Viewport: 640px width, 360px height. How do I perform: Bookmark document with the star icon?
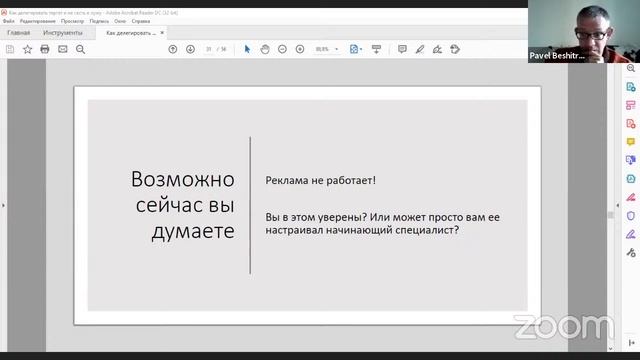(27, 49)
